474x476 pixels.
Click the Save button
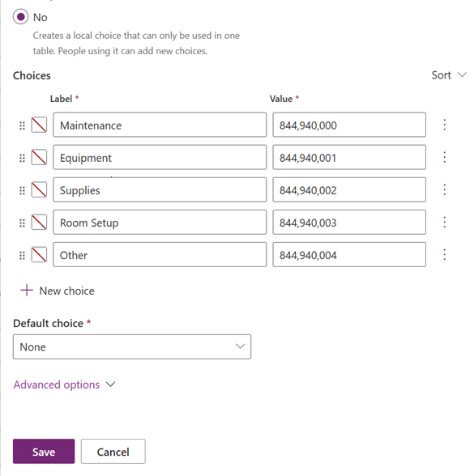click(x=44, y=451)
